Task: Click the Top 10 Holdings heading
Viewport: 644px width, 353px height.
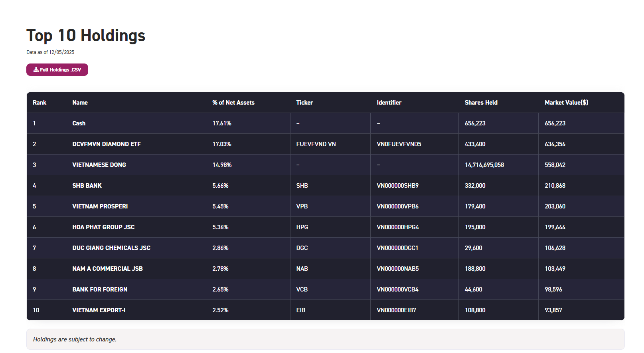Action: [86, 36]
